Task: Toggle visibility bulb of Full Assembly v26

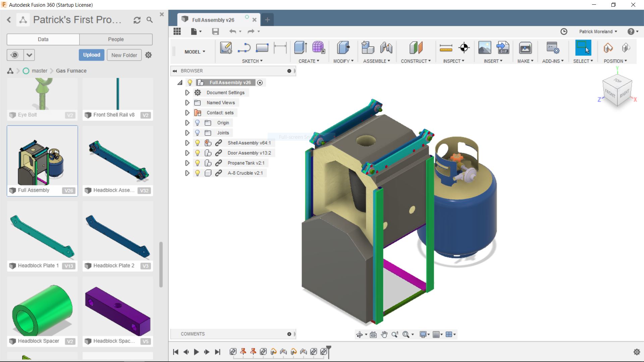Action: tap(190, 82)
